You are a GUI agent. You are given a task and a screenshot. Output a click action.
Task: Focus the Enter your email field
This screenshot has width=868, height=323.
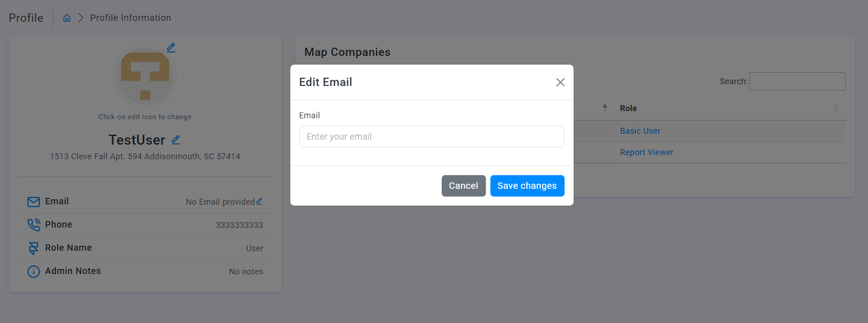(432, 137)
